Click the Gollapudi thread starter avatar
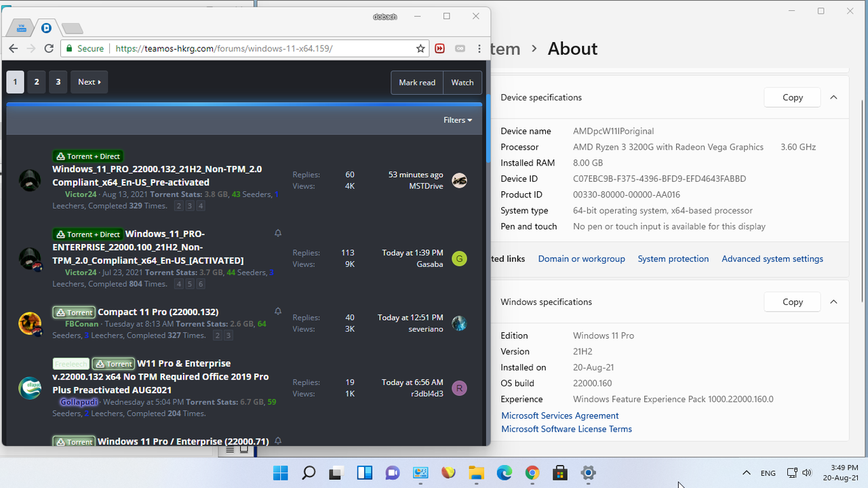The height and width of the screenshot is (488, 868). [30, 388]
